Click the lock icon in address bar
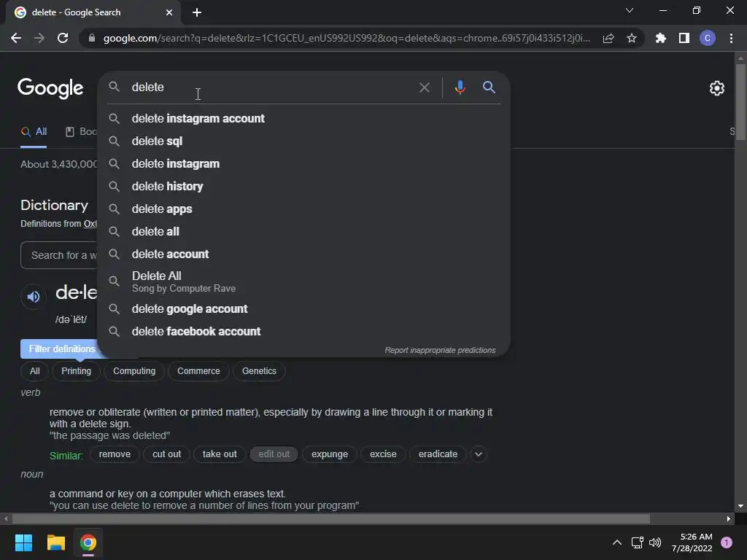Image resolution: width=747 pixels, height=560 pixels. [x=92, y=38]
